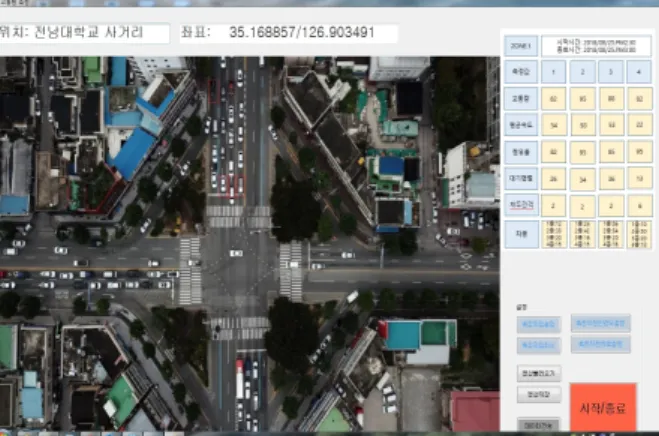Click the 점유율 row label

pyautogui.click(x=521, y=152)
